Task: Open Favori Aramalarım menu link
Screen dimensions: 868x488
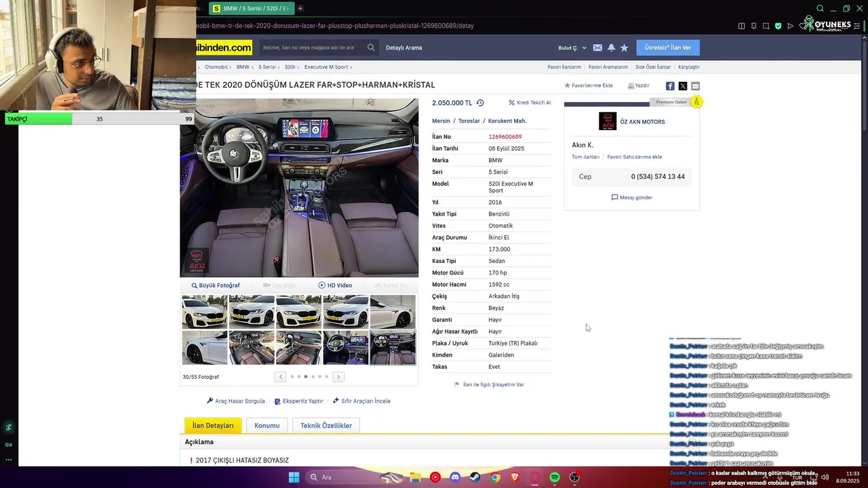Action: tap(608, 67)
